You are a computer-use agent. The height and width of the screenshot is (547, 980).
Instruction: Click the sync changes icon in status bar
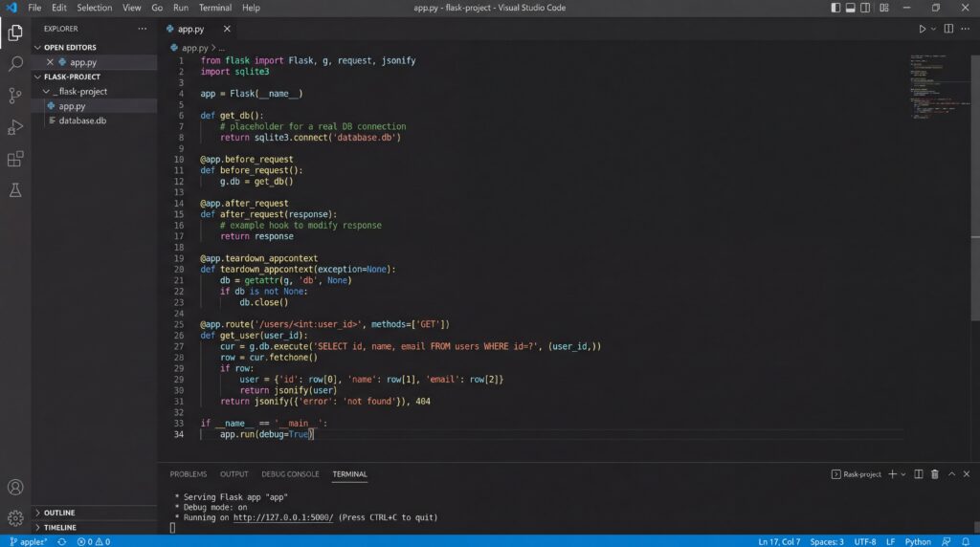pyautogui.click(x=62, y=541)
